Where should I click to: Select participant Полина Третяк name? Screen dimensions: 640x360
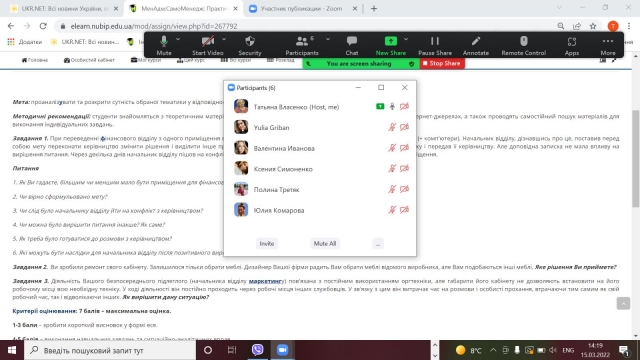point(276,190)
